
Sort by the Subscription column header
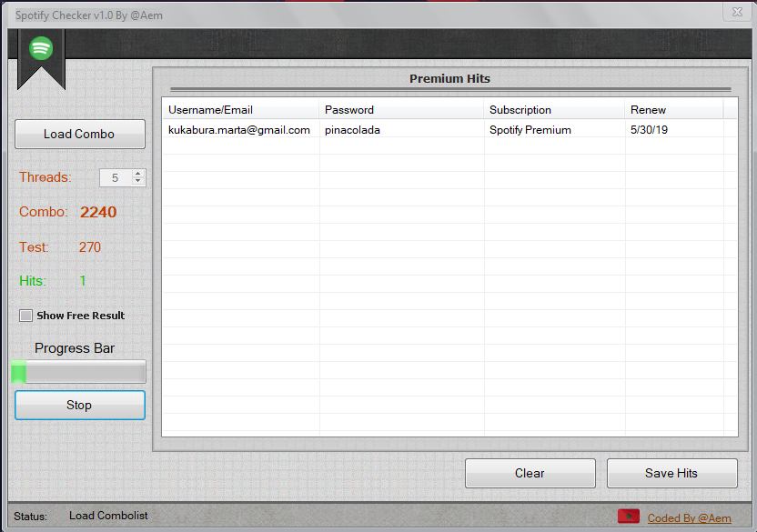(x=554, y=110)
